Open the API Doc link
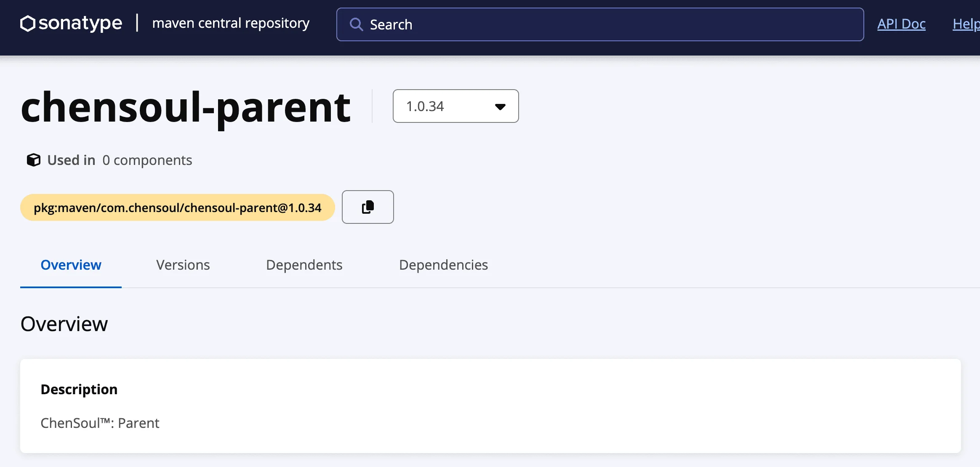Screen dimensions: 980x467 click(x=901, y=24)
